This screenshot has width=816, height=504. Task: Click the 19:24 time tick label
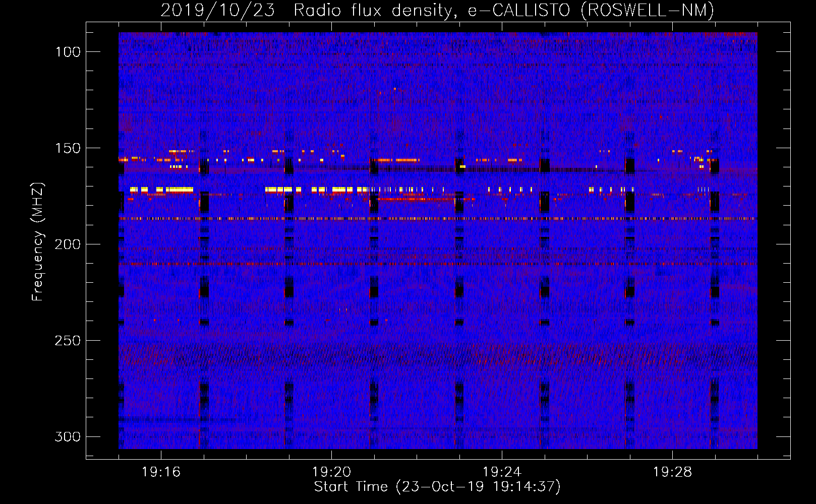[x=502, y=472]
